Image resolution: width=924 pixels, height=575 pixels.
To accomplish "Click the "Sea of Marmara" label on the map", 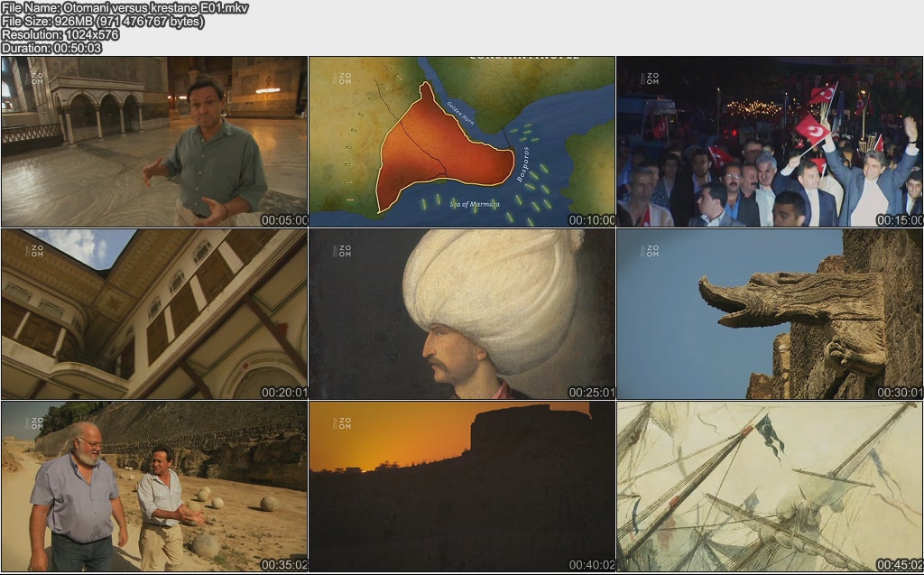I will pos(474,204).
